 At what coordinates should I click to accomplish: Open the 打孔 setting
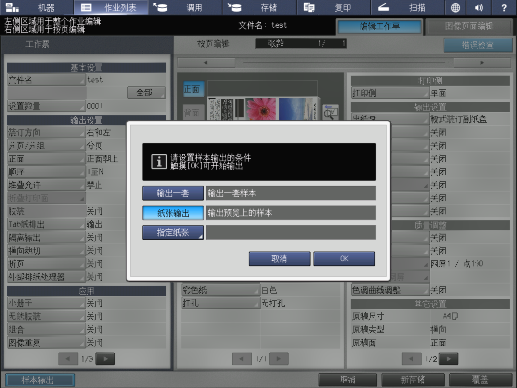221,303
